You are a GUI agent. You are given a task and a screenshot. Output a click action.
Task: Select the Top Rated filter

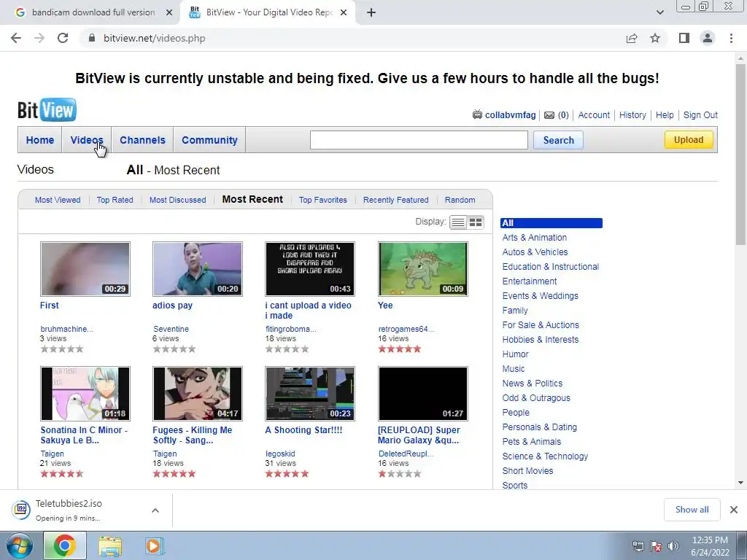click(115, 200)
